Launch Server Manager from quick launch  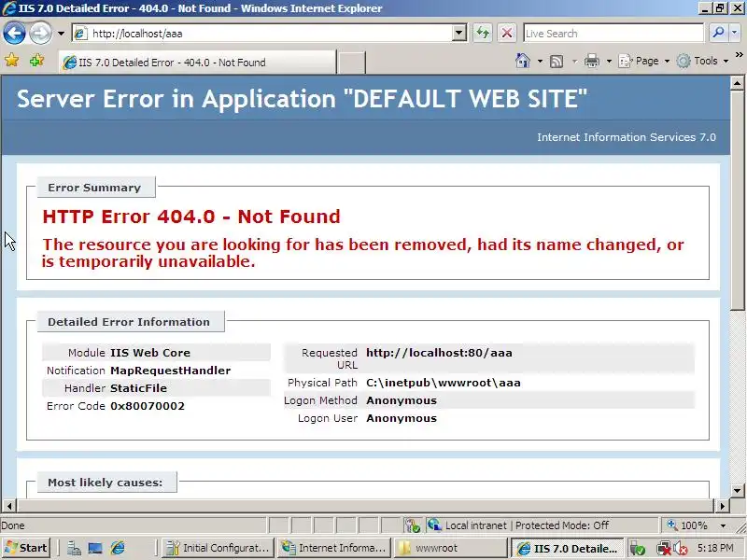point(74,549)
